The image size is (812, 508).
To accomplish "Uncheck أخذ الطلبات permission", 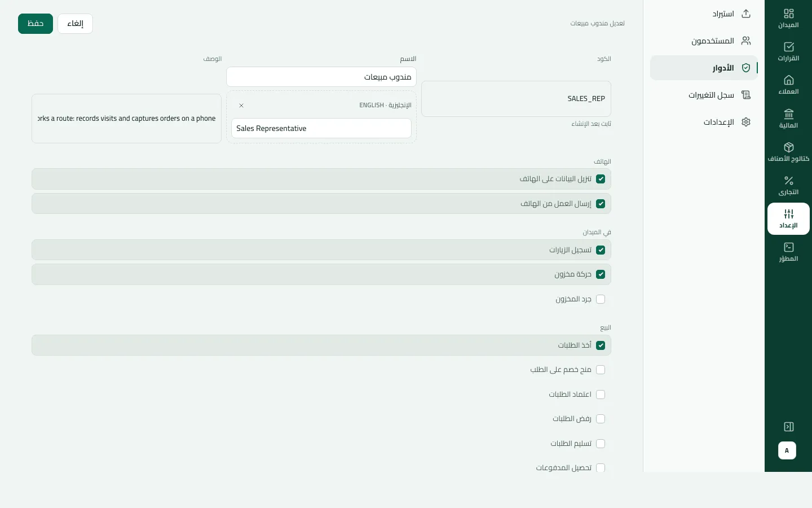I will (x=601, y=345).
